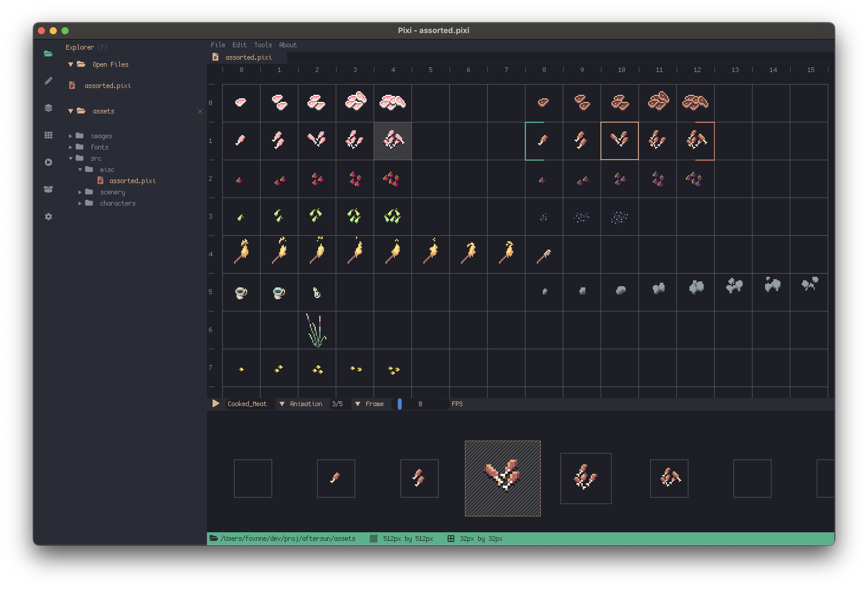This screenshot has width=868, height=589.
Task: Open the About menu
Action: pyautogui.click(x=288, y=45)
